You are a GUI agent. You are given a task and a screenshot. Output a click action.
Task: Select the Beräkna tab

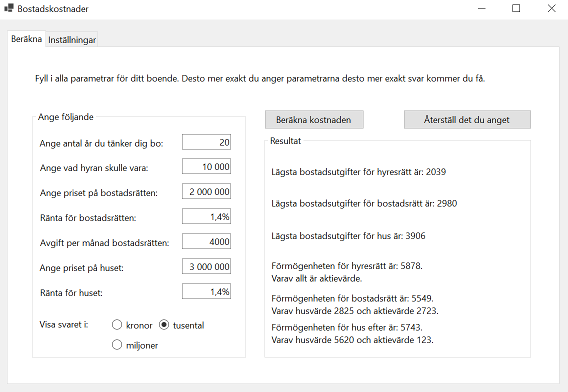click(x=26, y=39)
